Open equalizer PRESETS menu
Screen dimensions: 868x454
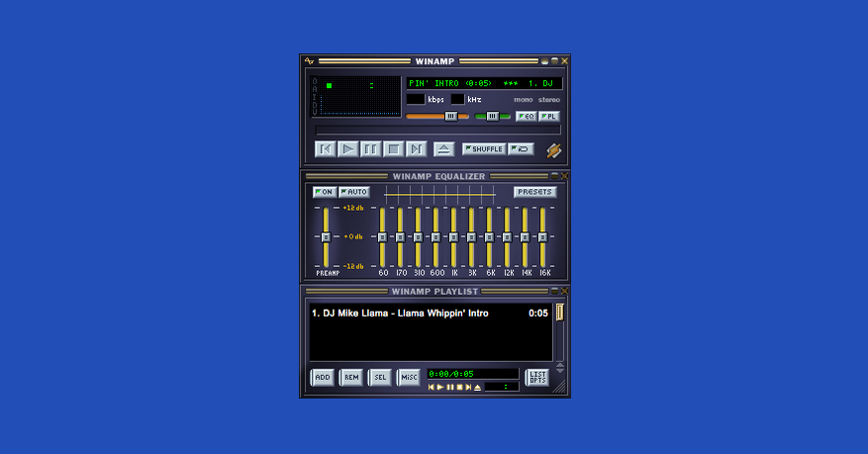coord(534,192)
